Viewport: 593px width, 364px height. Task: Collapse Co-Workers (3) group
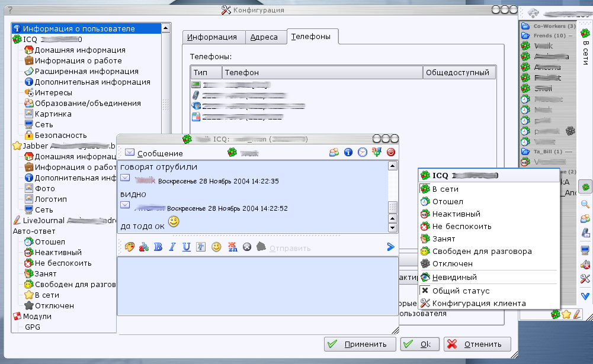(549, 26)
